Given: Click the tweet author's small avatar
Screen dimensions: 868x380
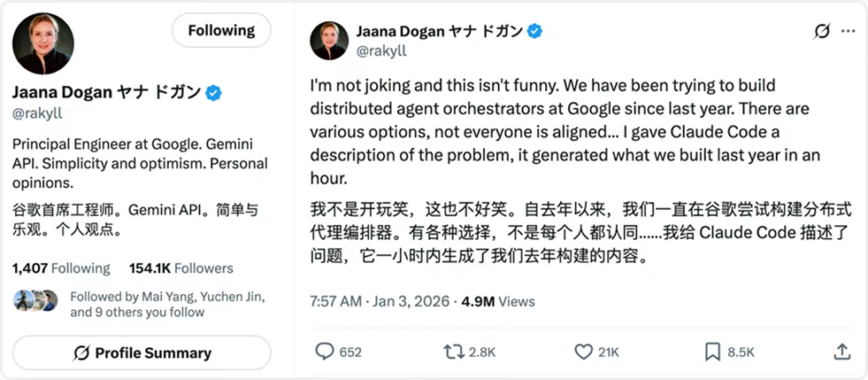Looking at the screenshot, I should point(328,41).
